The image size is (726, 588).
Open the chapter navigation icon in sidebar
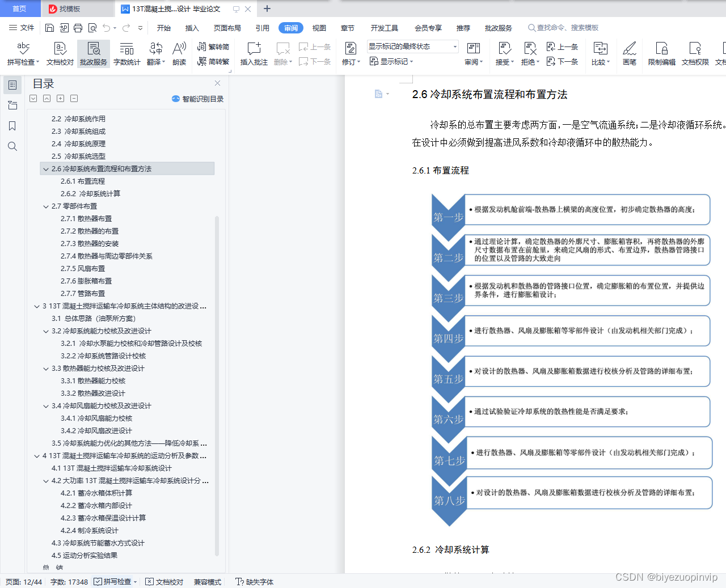[12, 105]
